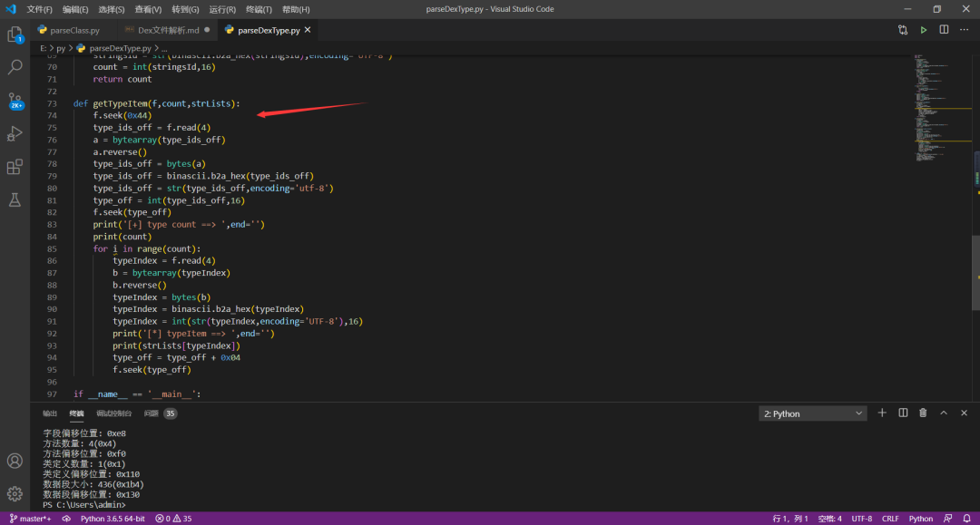Click E: in the breadcrumb path

44,48
